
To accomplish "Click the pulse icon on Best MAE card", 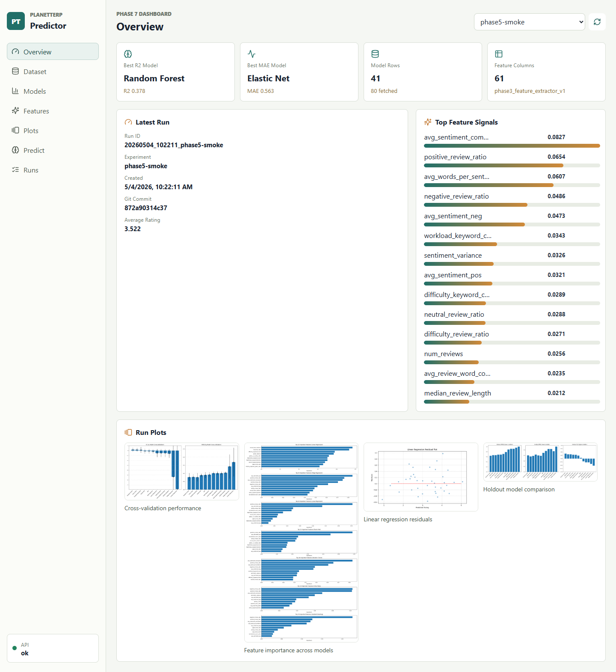I will (252, 54).
